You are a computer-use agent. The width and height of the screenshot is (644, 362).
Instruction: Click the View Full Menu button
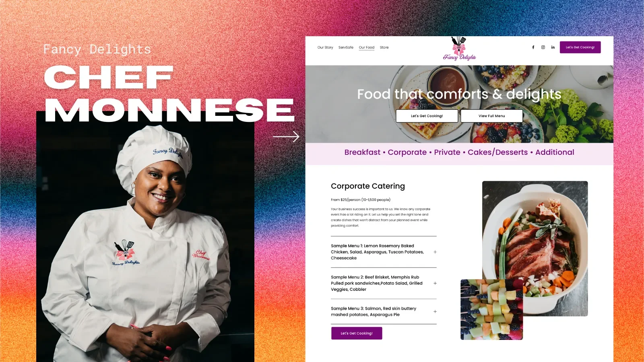(492, 116)
